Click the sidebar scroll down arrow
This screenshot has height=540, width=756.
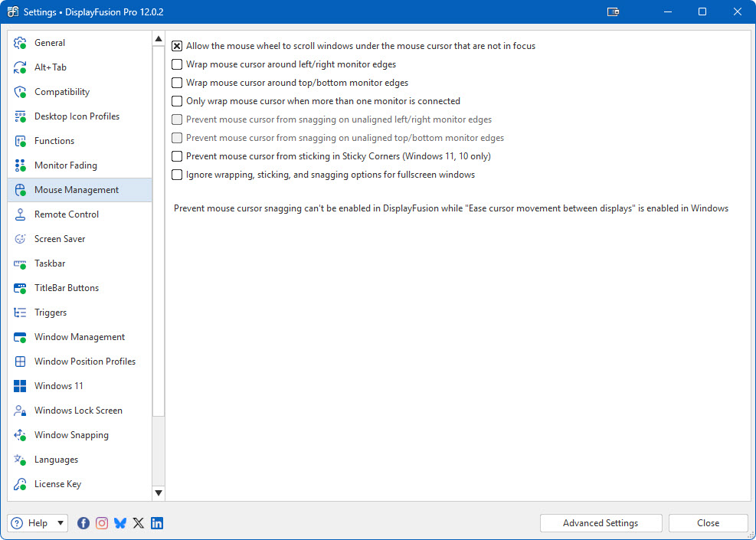[x=159, y=493]
